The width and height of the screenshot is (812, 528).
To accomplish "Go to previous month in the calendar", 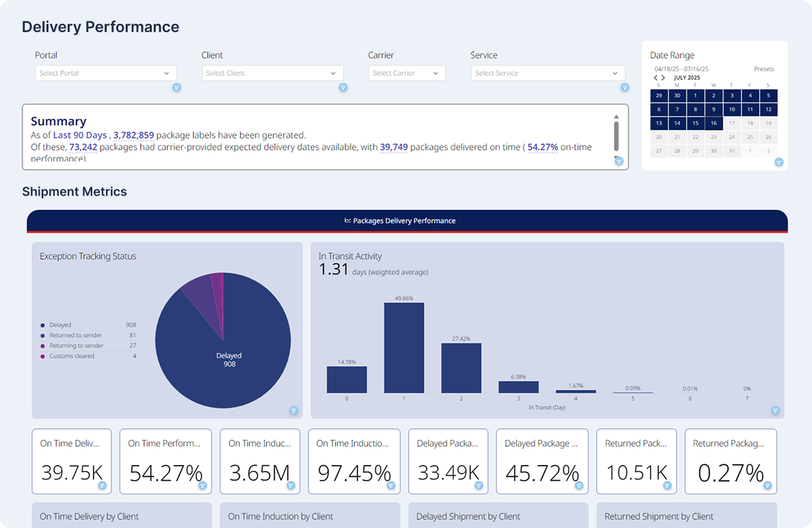I will 656,78.
